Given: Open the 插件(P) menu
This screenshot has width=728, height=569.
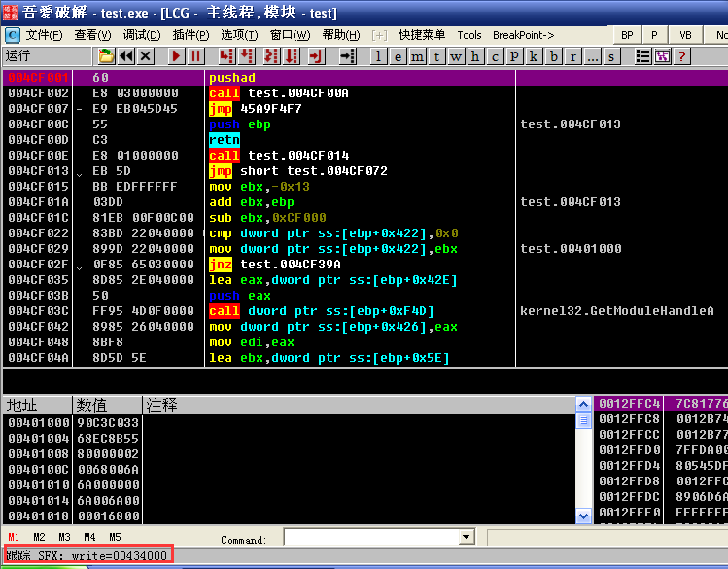Looking at the screenshot, I should (191, 35).
